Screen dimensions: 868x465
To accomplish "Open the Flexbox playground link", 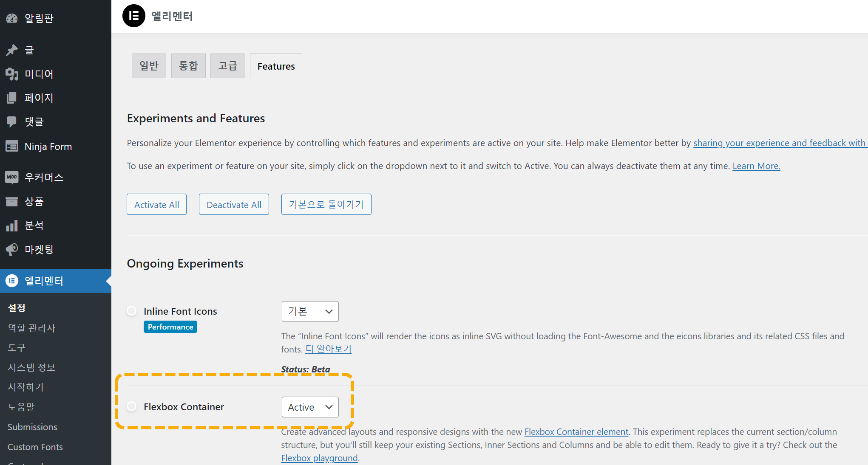I will [319, 458].
